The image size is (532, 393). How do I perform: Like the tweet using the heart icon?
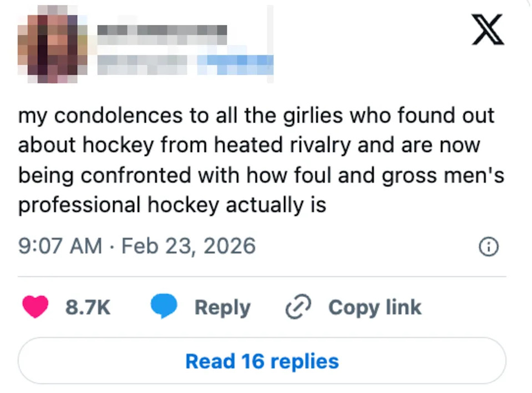coord(35,306)
